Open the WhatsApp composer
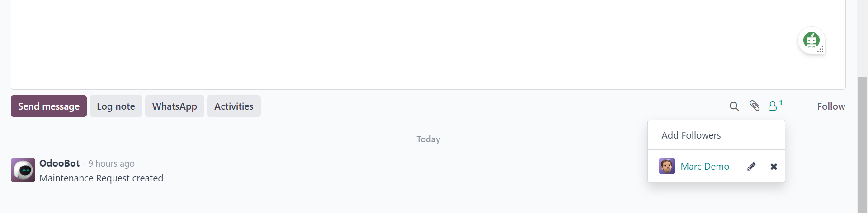 click(175, 106)
